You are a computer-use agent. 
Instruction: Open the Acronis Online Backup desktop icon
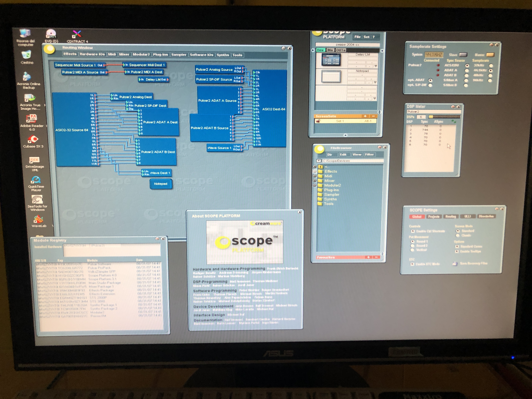pyautogui.click(x=28, y=81)
